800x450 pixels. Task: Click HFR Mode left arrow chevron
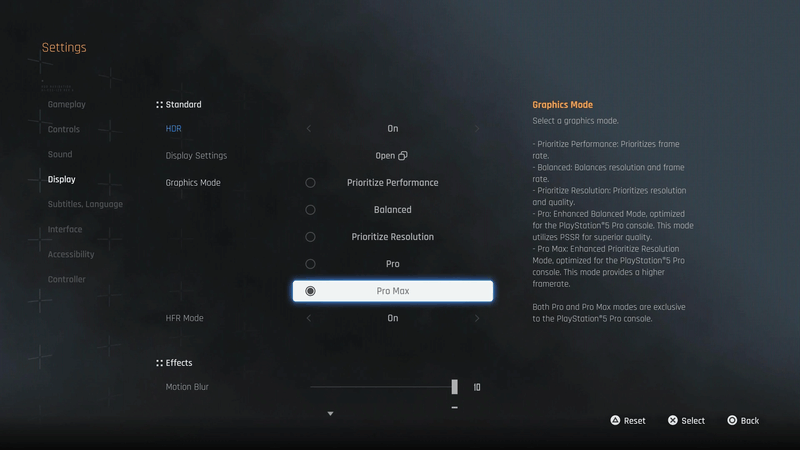click(x=309, y=318)
